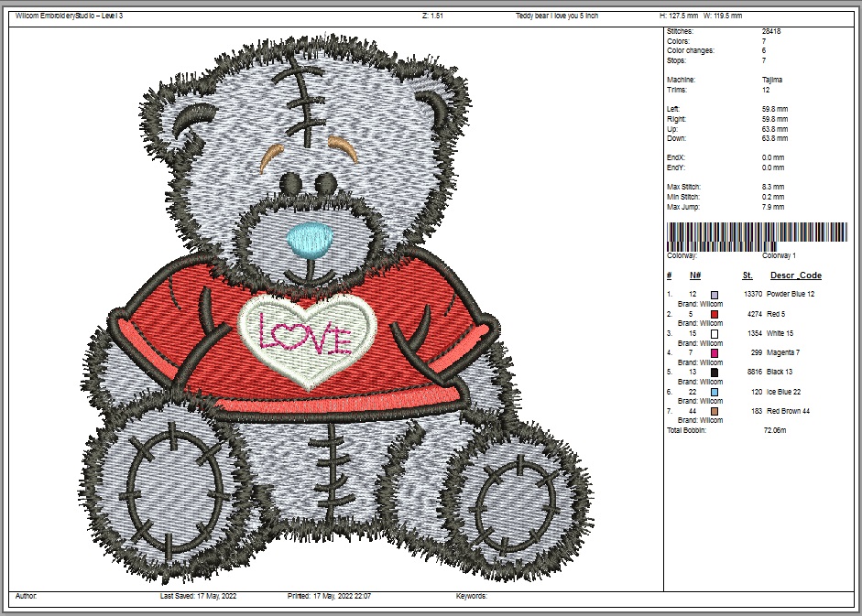Click the teddy bear embroidery design preview

point(336,308)
